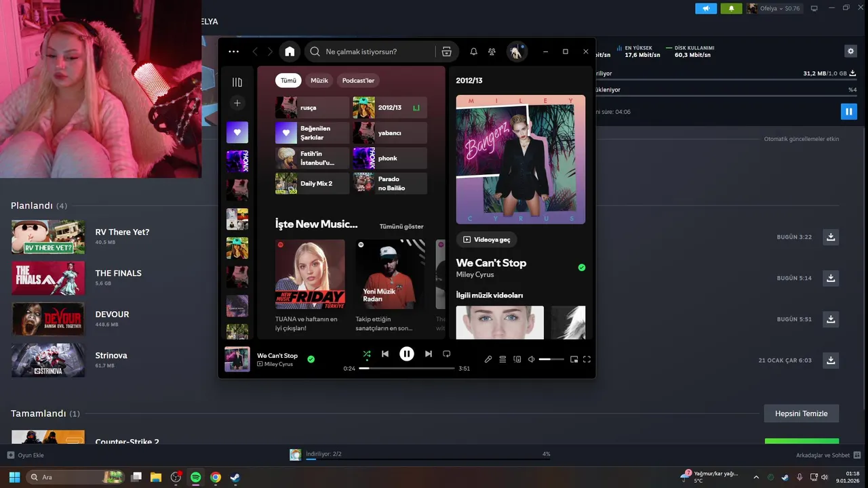Screen dimensions: 868x488
Task: Open the play queue icon
Action: [502, 359]
